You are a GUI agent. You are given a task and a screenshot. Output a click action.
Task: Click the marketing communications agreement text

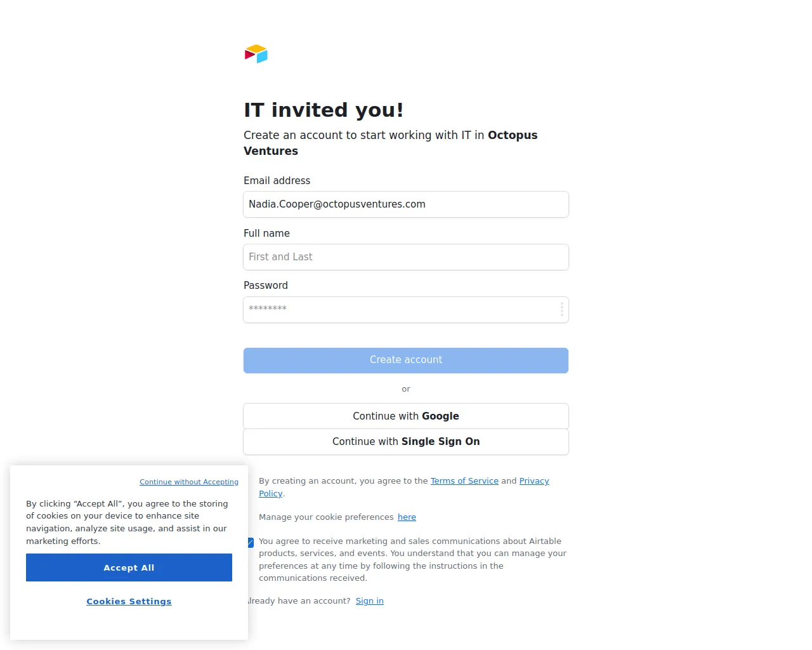(x=412, y=559)
